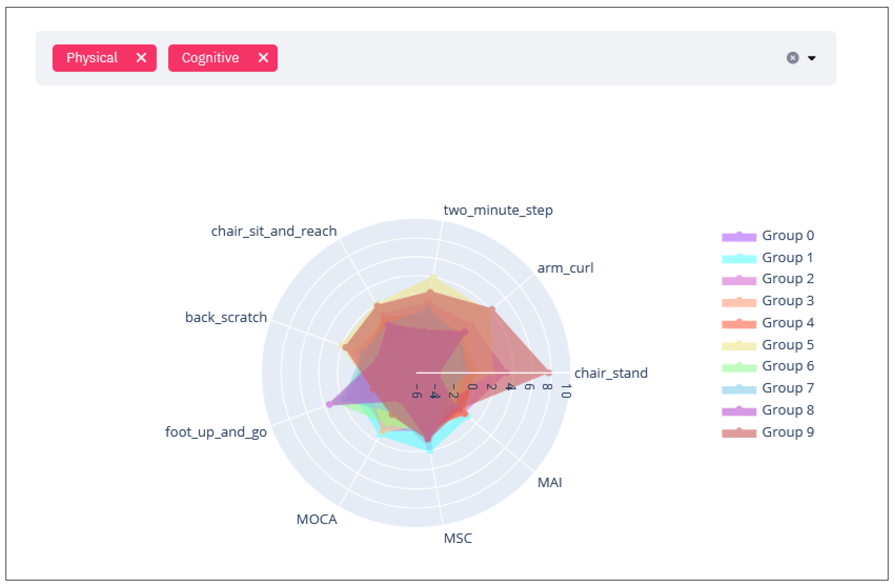Screen dimensions: 895x588
Task: Click the two_minute_step yellow peak point
Action: click(x=433, y=277)
